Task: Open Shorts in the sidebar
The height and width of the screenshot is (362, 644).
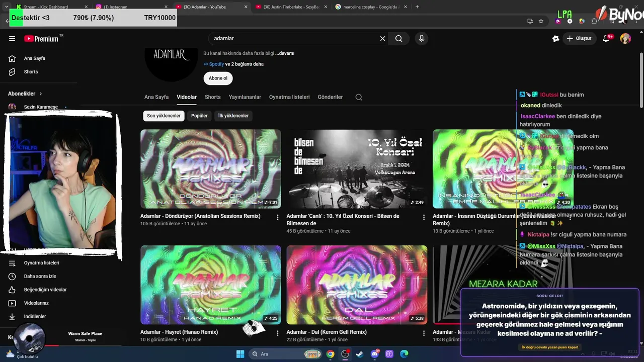Action: pyautogui.click(x=39, y=72)
